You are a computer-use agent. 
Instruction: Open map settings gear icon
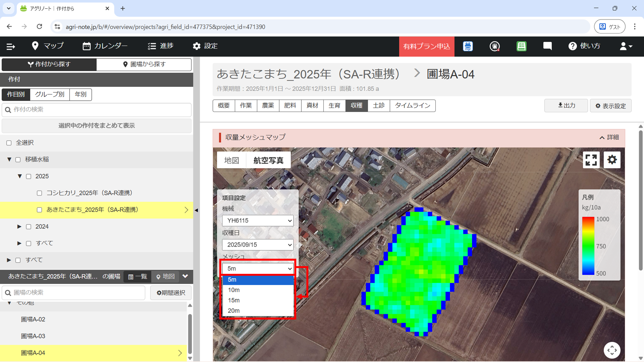coord(612,160)
